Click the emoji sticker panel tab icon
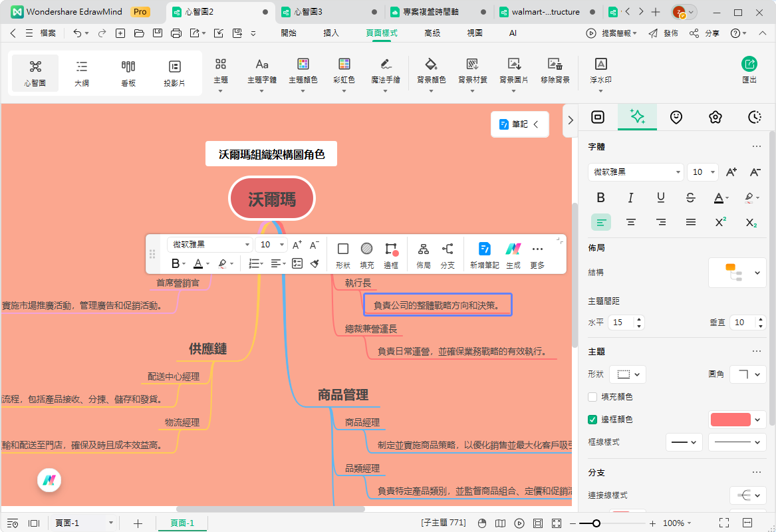 [x=676, y=117]
